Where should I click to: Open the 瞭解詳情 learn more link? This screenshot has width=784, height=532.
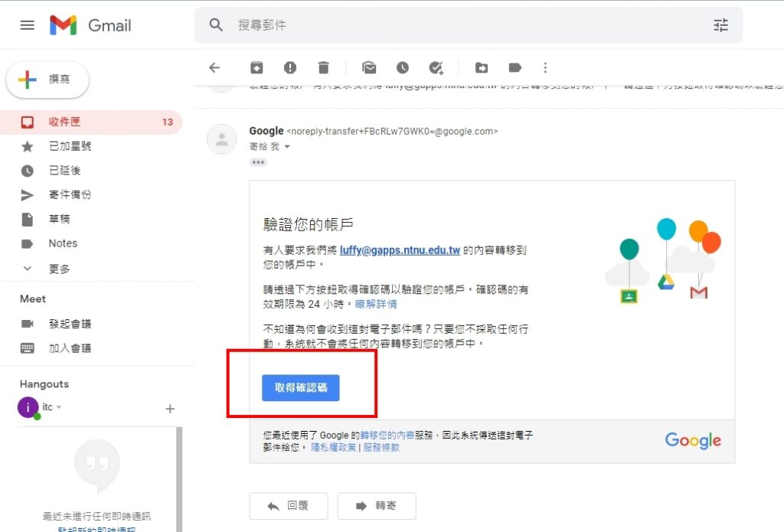click(x=375, y=304)
